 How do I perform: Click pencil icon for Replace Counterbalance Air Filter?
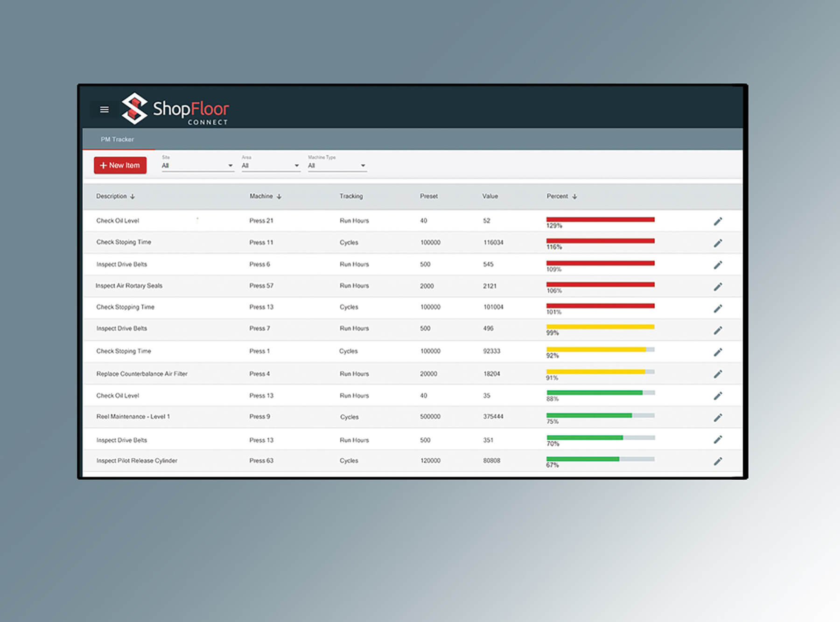click(718, 374)
